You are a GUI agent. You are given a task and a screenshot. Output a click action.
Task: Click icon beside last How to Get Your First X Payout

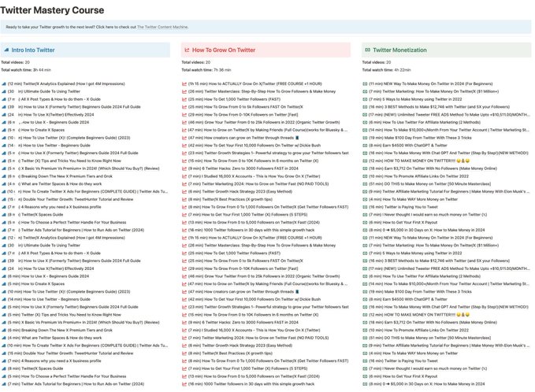point(365,376)
